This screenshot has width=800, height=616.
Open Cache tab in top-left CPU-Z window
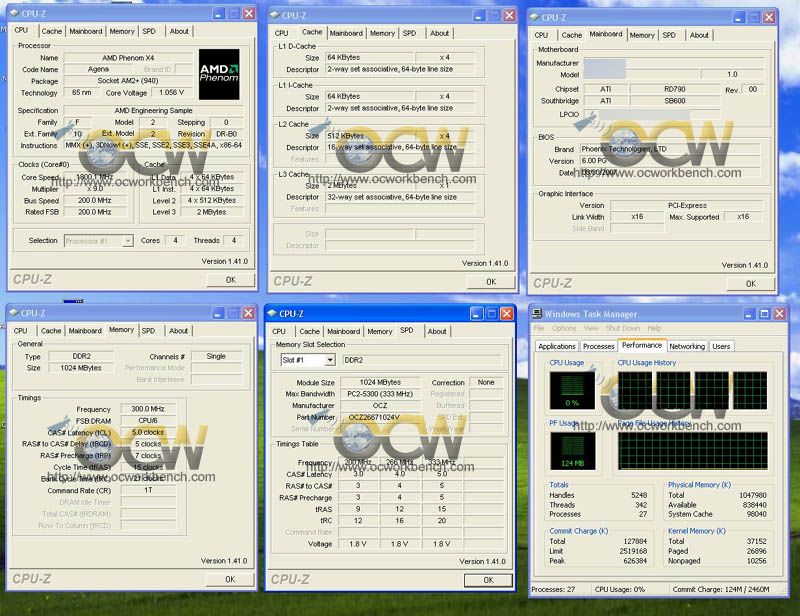click(52, 31)
